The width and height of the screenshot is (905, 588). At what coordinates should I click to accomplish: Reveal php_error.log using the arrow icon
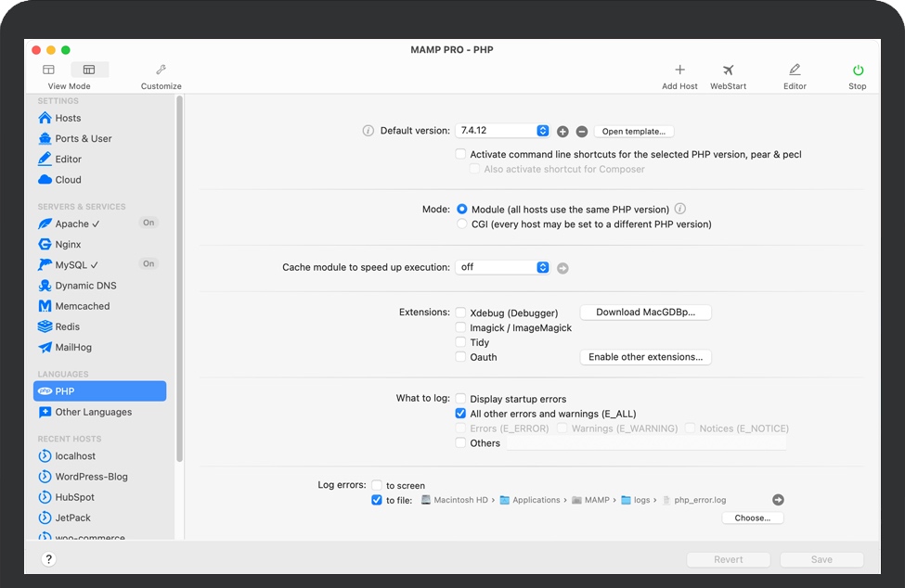click(778, 500)
